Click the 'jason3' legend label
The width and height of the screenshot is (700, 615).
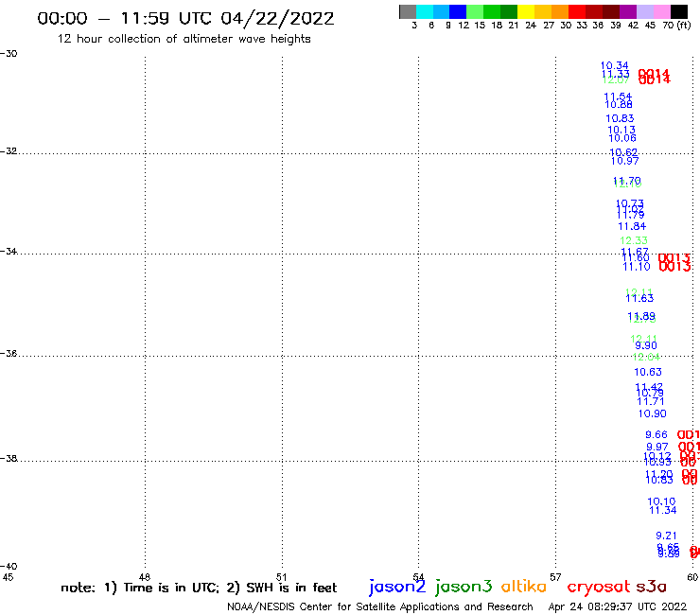click(464, 587)
